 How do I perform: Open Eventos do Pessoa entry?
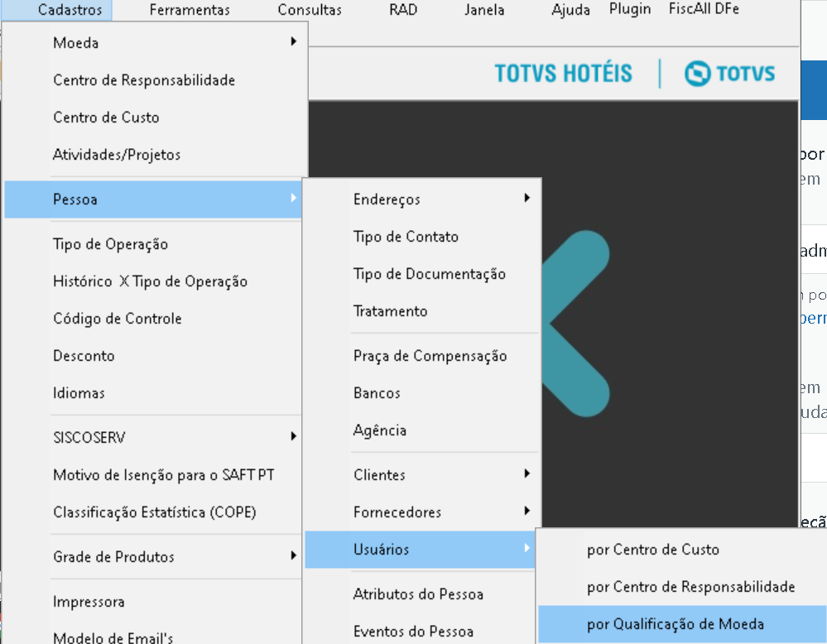tap(420, 632)
